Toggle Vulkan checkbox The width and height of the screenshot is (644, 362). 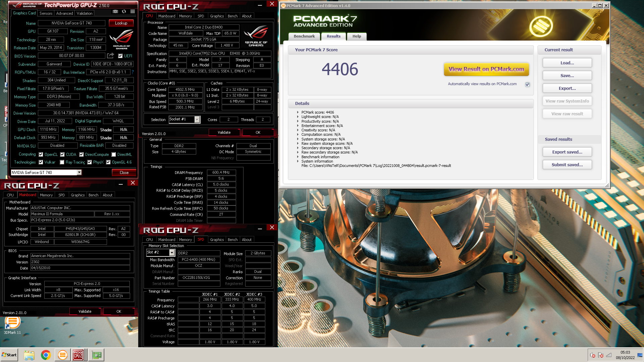pos(41,162)
